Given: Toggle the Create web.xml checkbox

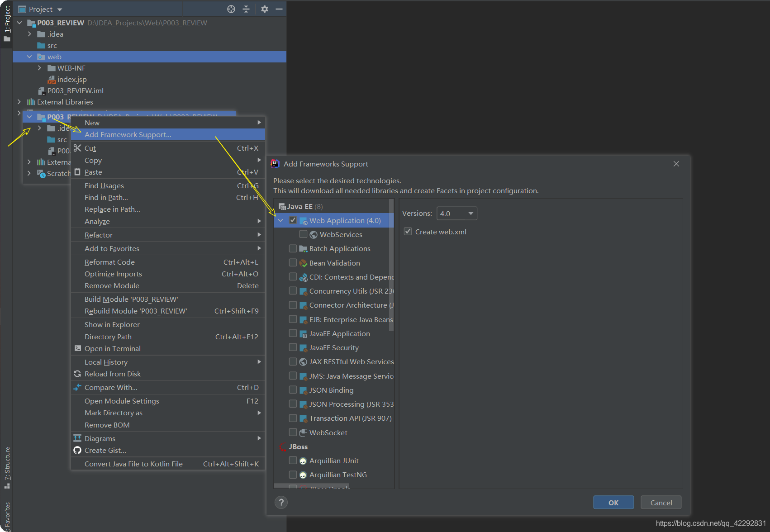Looking at the screenshot, I should pyautogui.click(x=408, y=232).
